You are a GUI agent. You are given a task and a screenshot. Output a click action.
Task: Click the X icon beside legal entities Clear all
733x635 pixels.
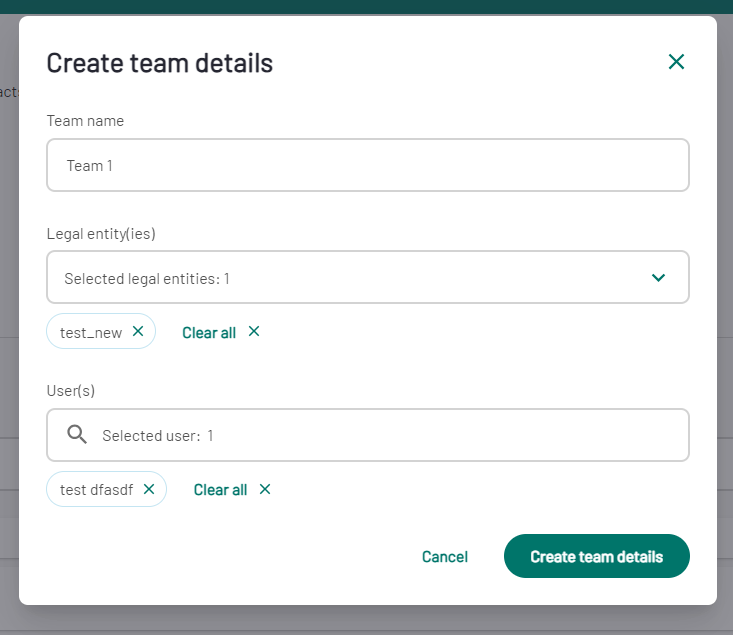pos(254,331)
